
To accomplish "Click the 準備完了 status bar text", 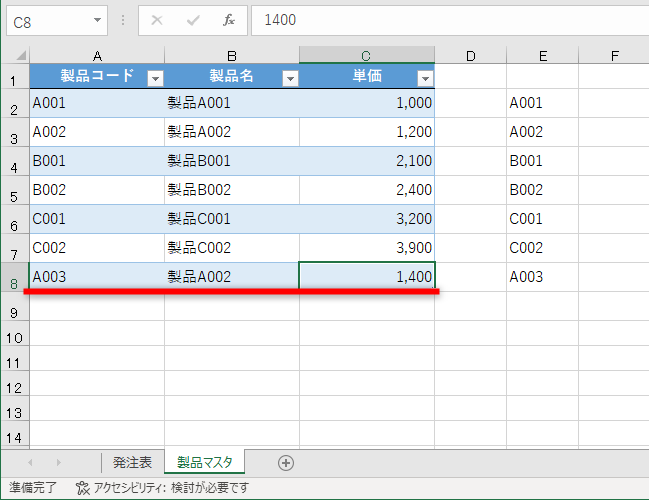I will coord(33,488).
